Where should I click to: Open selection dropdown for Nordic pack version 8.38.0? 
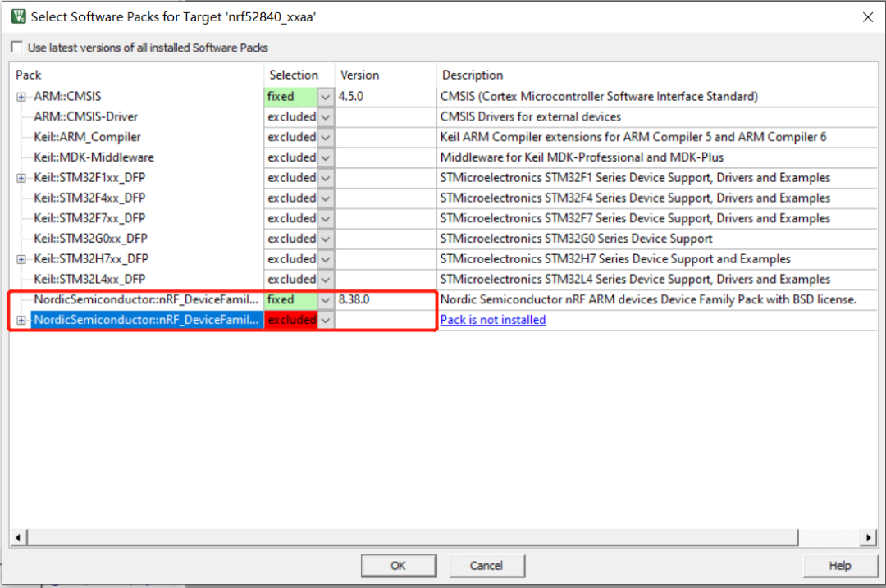point(326,300)
